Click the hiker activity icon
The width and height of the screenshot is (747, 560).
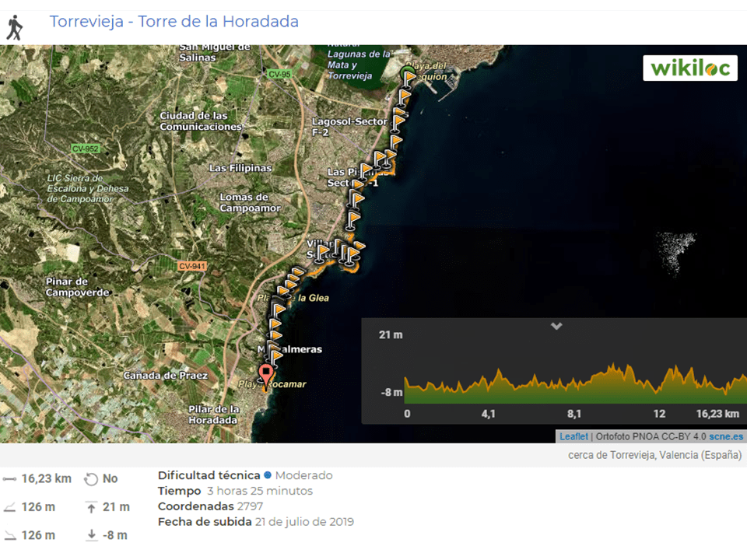pyautogui.click(x=14, y=28)
